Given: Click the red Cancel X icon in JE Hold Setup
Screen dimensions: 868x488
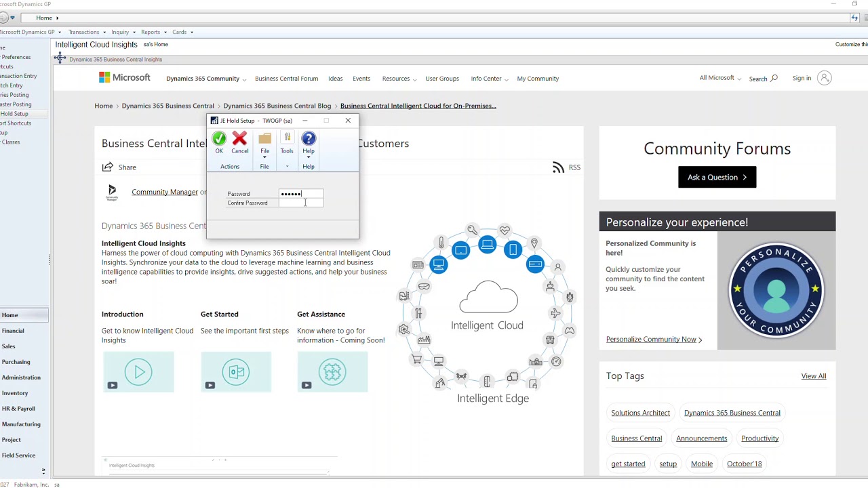Looking at the screenshot, I should coord(239,138).
